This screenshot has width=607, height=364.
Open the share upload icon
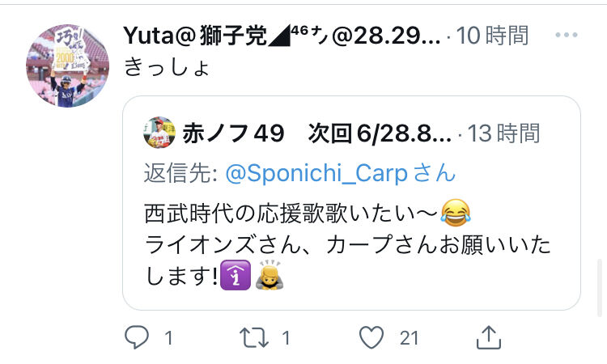(489, 337)
